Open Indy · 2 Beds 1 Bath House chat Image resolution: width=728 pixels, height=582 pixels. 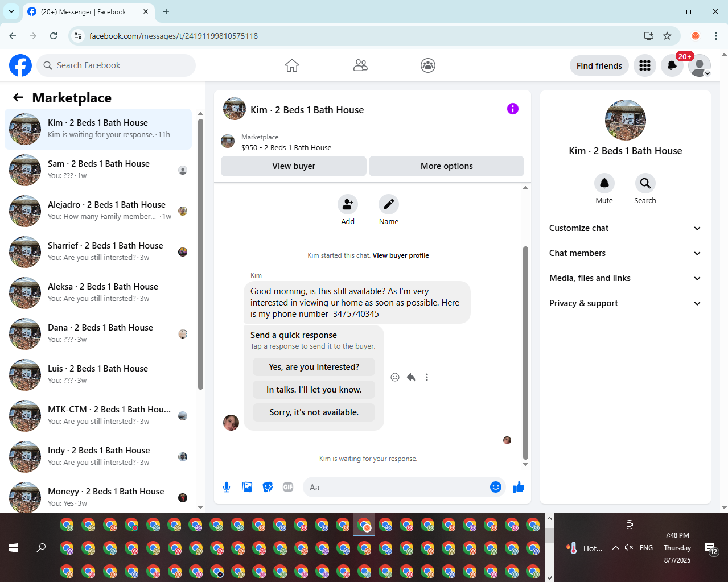(x=98, y=457)
